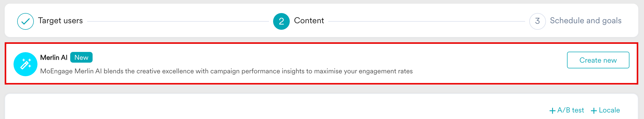The image size is (644, 119).
Task: Click the line between Content and Schedule
Action: click(427, 21)
